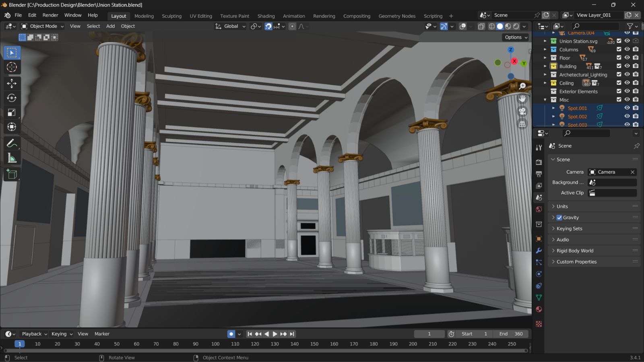
Task: Open the viewport Add menu
Action: click(110, 26)
